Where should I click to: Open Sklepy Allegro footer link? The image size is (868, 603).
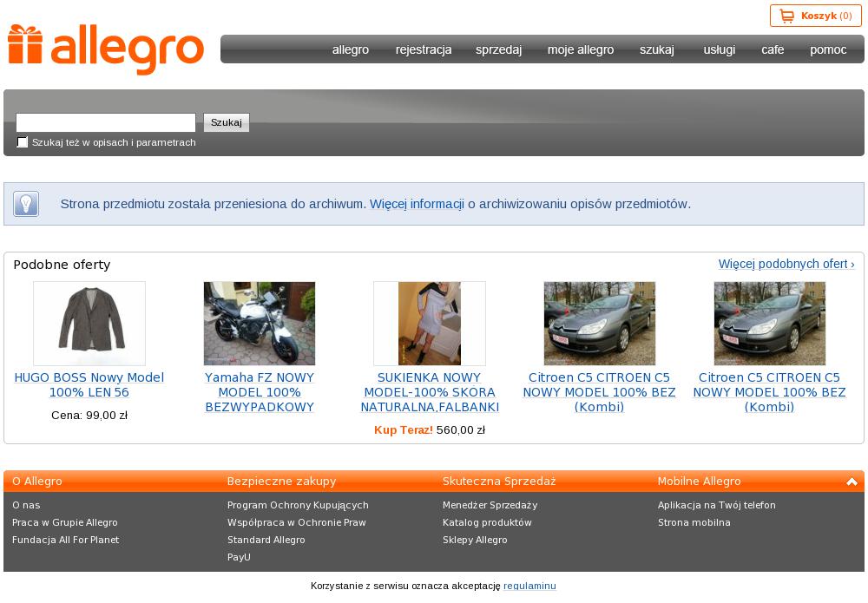tap(475, 540)
